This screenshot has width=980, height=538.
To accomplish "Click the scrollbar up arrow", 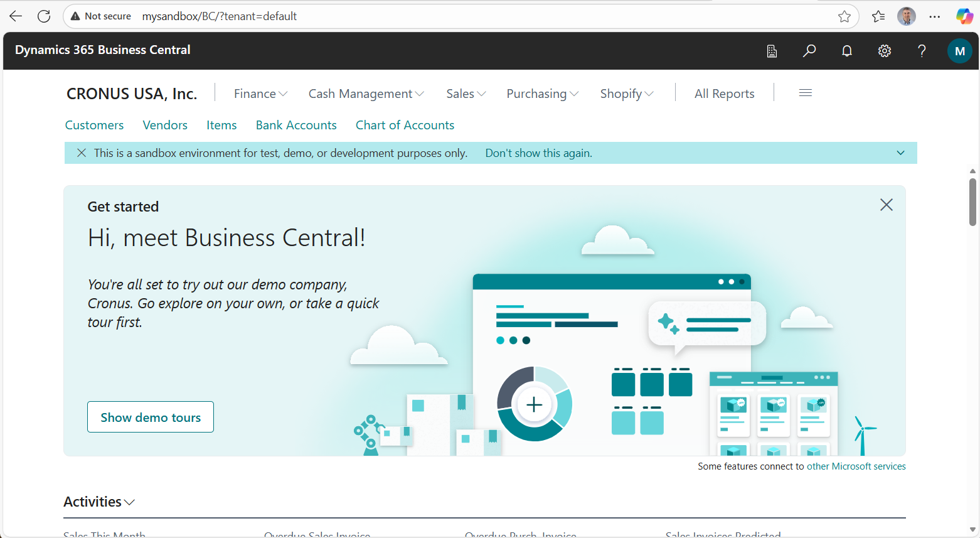I will click(x=973, y=171).
